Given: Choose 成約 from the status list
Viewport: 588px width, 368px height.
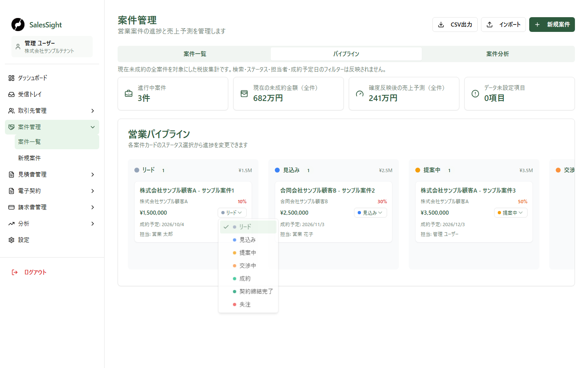Looking at the screenshot, I should pos(248,279).
